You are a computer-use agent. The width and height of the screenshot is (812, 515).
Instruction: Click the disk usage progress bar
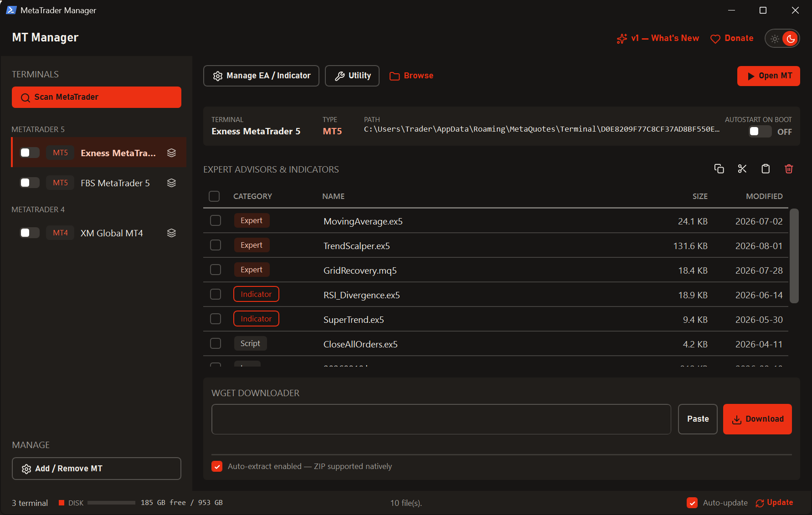111,503
